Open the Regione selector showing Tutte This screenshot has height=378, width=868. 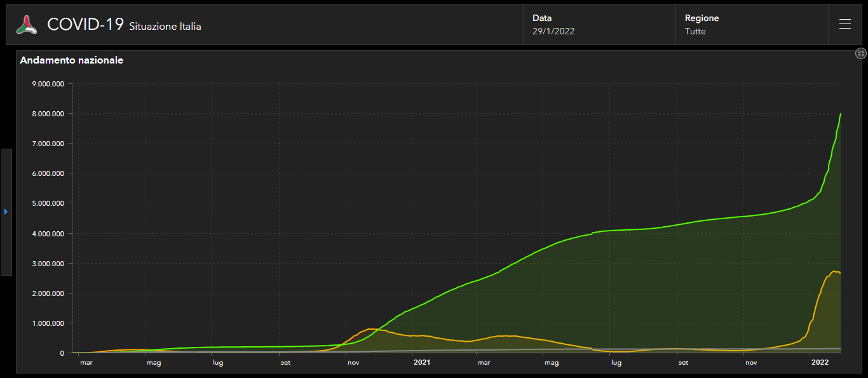point(751,25)
